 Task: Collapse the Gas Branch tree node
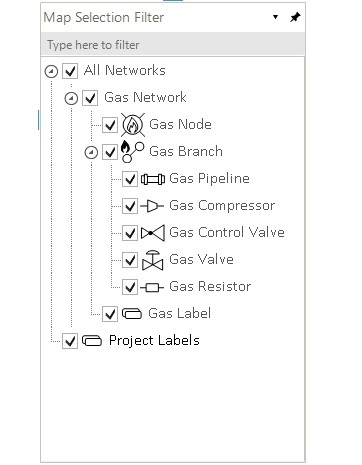pos(91,153)
